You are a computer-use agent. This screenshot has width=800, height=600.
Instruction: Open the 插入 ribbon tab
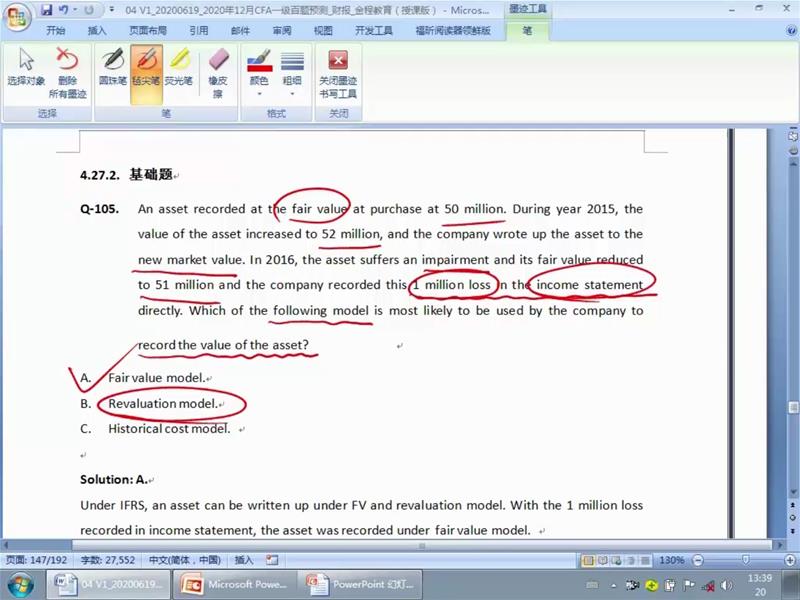tap(97, 31)
